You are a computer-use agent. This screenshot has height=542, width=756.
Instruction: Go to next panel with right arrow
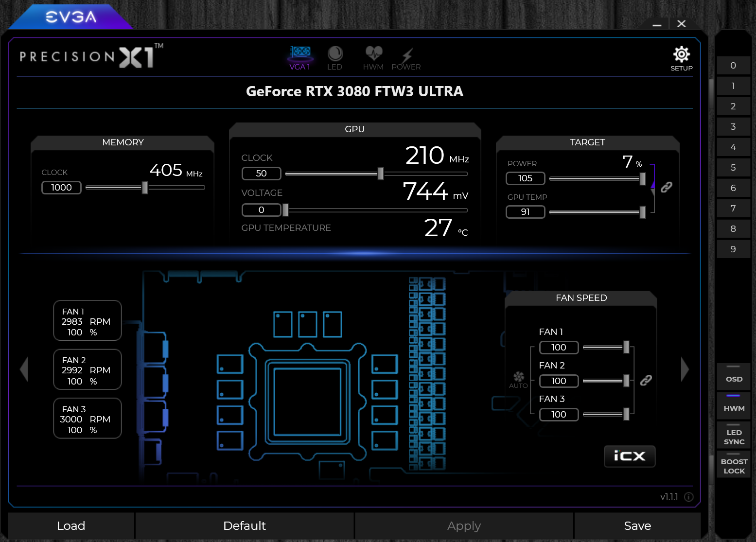coord(685,369)
